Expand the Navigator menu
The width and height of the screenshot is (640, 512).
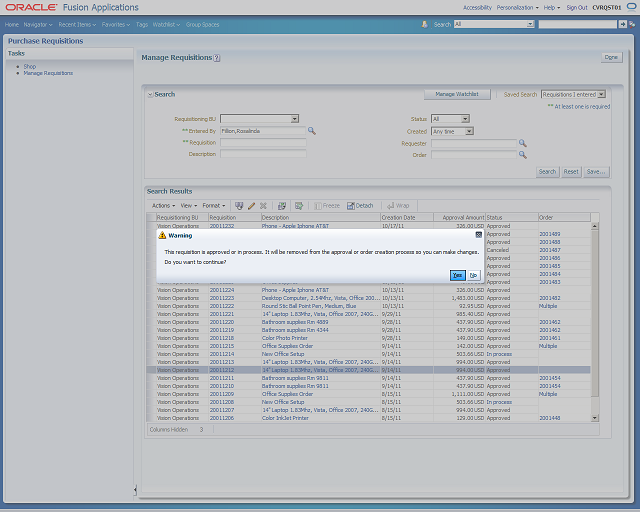[x=38, y=24]
